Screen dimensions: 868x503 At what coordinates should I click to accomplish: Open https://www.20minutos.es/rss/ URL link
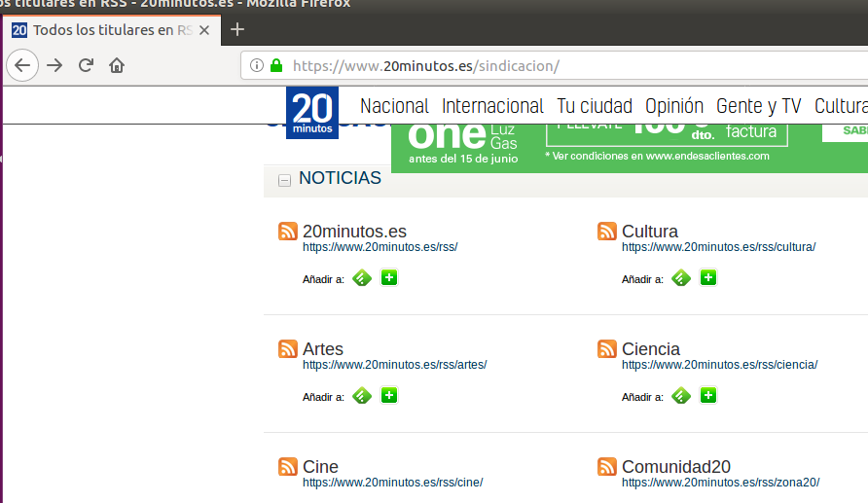click(x=380, y=247)
